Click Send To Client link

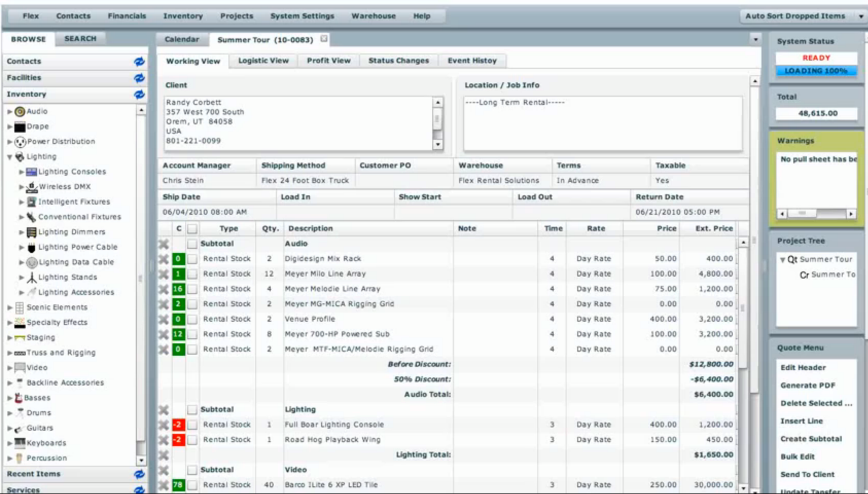point(807,474)
